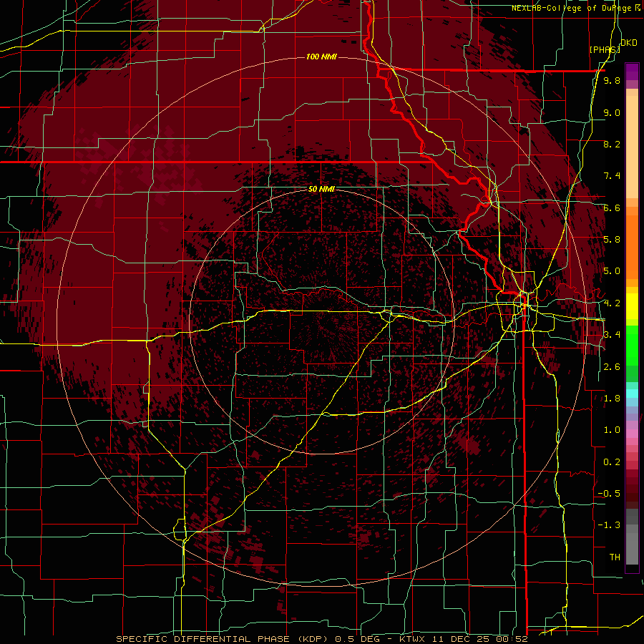Click the 8.2 scale value
644x644 pixels.
(x=612, y=144)
